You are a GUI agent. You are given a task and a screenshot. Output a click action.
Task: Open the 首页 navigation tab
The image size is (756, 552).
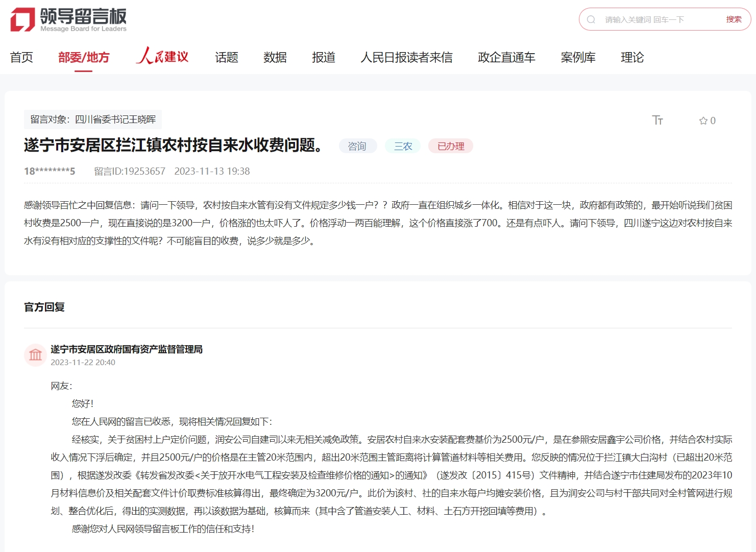tap(21, 57)
